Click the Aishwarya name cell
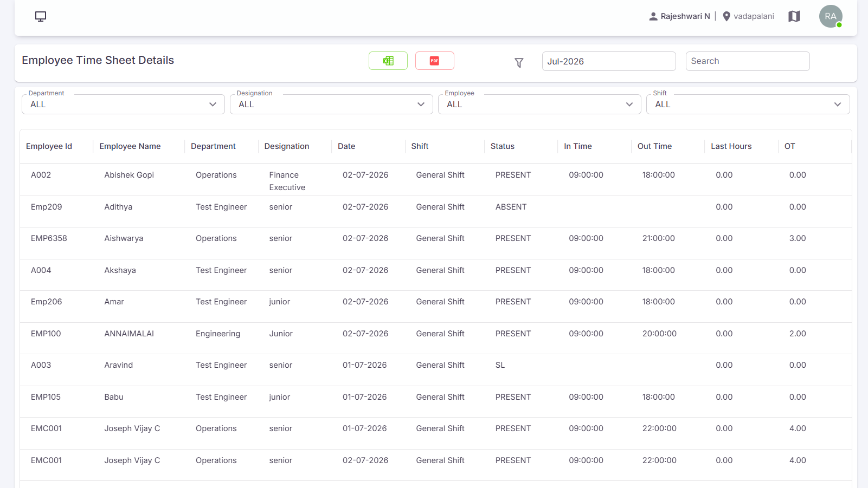Screen dimensions: 868x488 (x=124, y=238)
